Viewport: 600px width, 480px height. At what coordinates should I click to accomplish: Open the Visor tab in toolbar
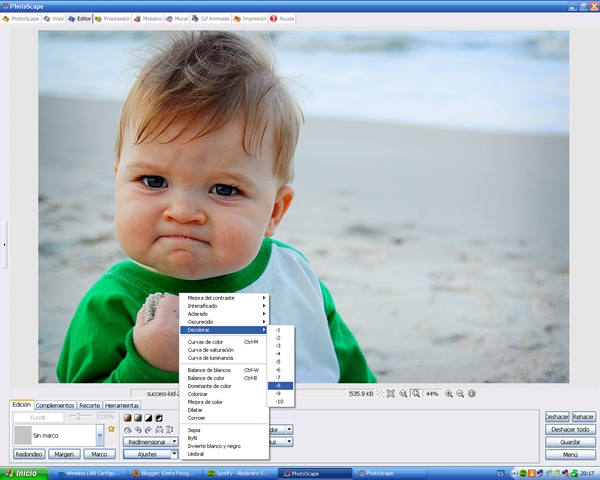point(54,19)
